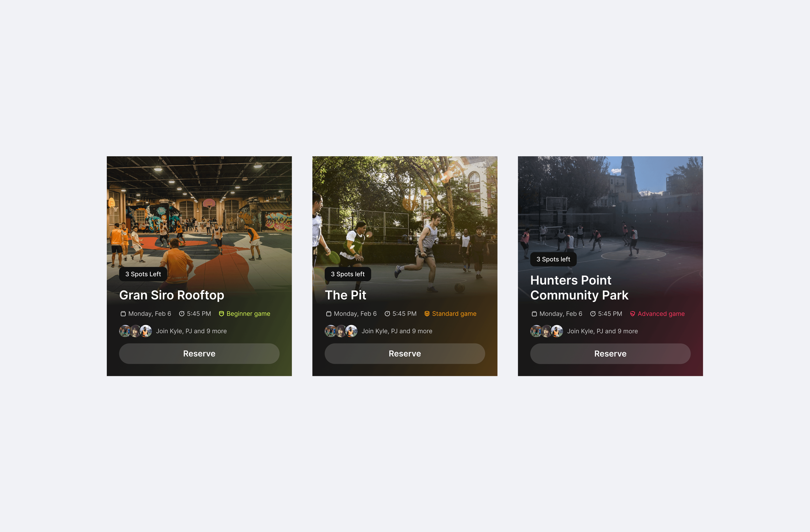810x532 pixels.
Task: Click the clock icon on The Pit card
Action: pos(387,314)
